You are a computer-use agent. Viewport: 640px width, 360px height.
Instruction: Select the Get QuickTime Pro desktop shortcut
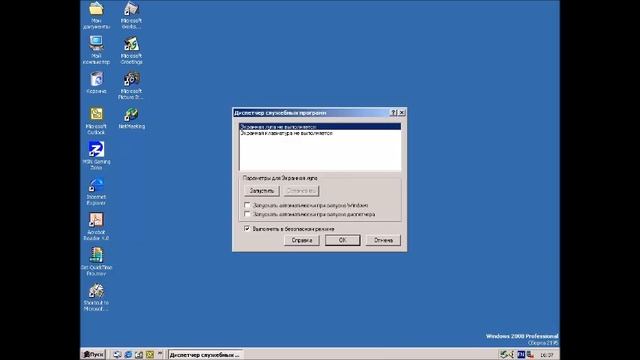pos(96,262)
